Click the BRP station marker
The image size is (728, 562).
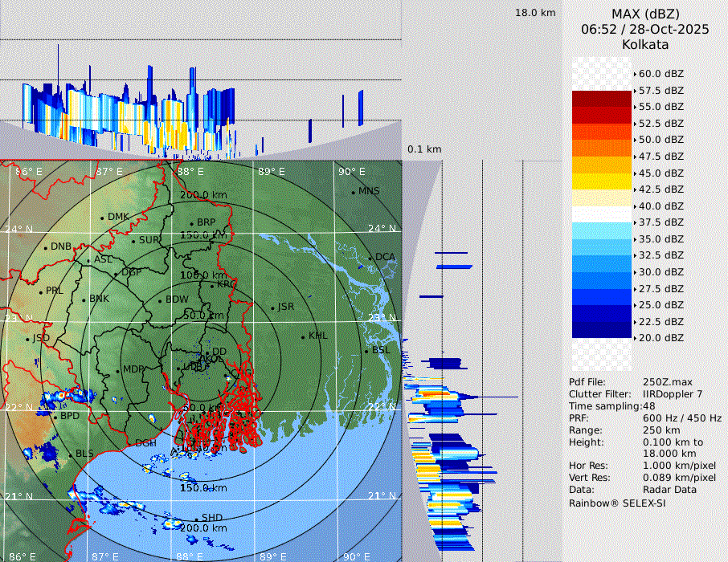click(191, 223)
